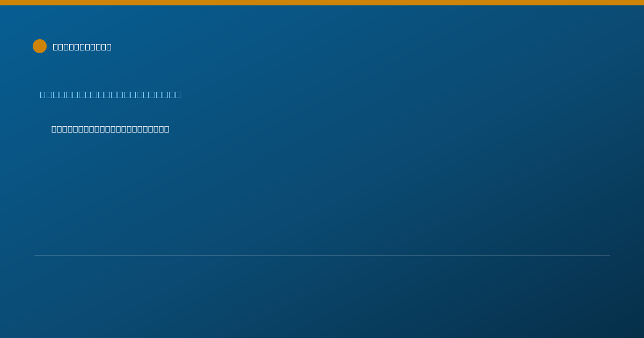This screenshot has height=338, width=644.
Task: Click the first character of the white subtitle
Action: point(54,129)
